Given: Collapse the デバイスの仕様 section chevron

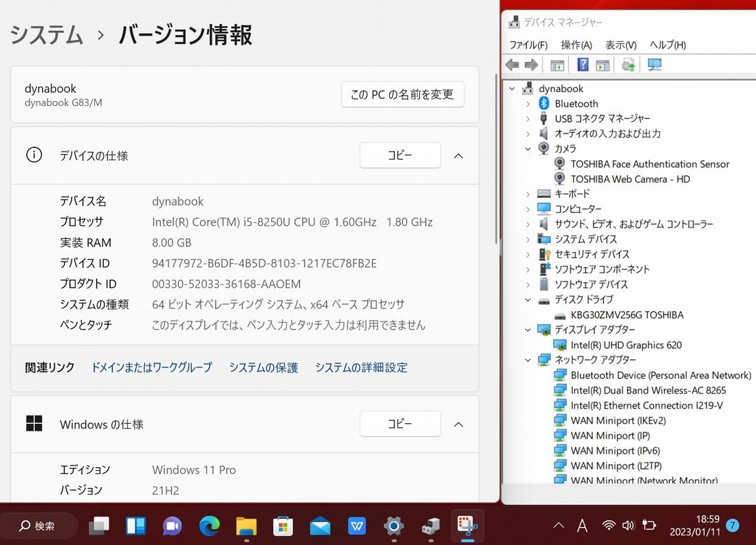Looking at the screenshot, I should click(459, 156).
